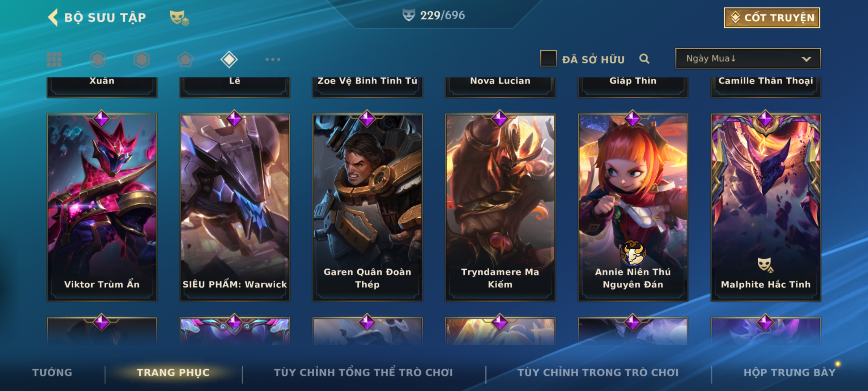Open more filters via the three dots
This screenshot has height=391, width=868.
[x=273, y=59]
